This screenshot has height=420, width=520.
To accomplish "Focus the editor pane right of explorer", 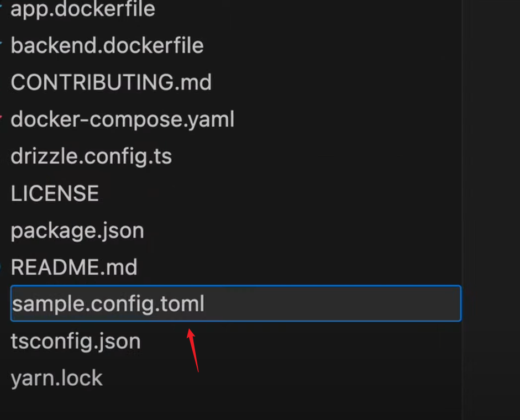I will pyautogui.click(x=492, y=210).
